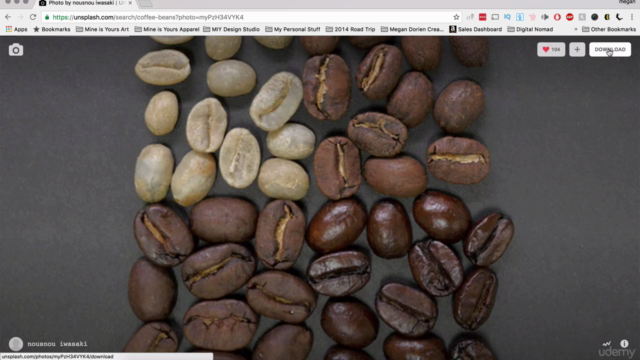Viewport: 640px width, 360px height.
Task: Open photo stats graph icon
Action: [x=607, y=343]
